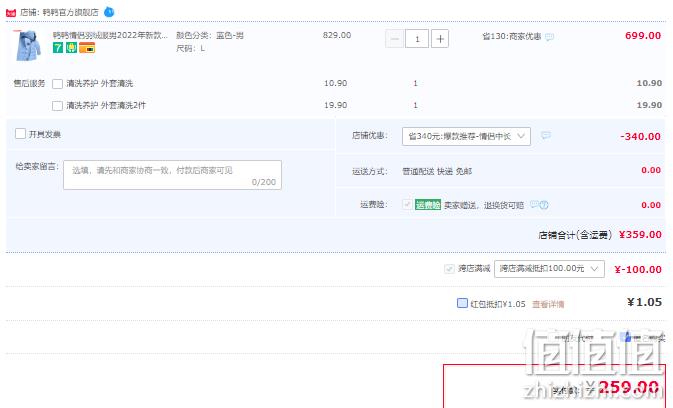Increase quantity with the plus button
Image resolution: width=673 pixels, height=408 pixels.
click(440, 39)
